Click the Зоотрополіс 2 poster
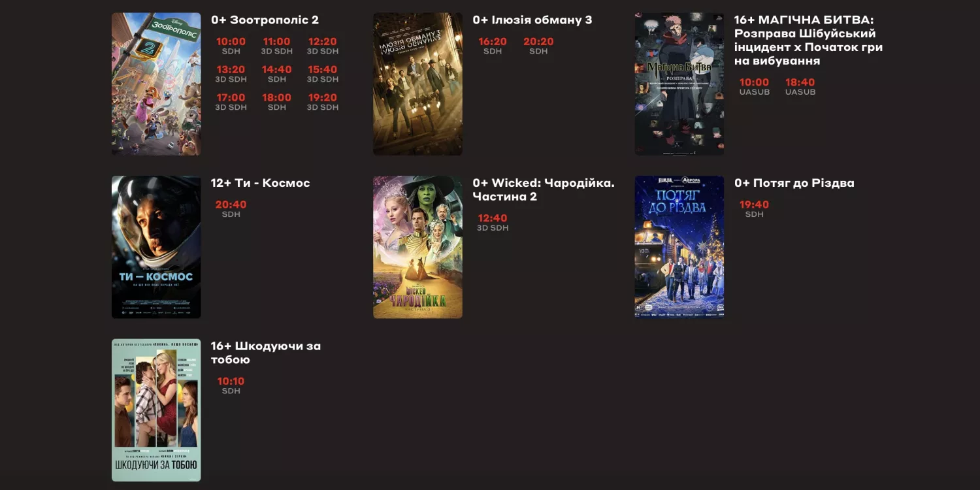This screenshot has width=980, height=490. pyautogui.click(x=155, y=84)
